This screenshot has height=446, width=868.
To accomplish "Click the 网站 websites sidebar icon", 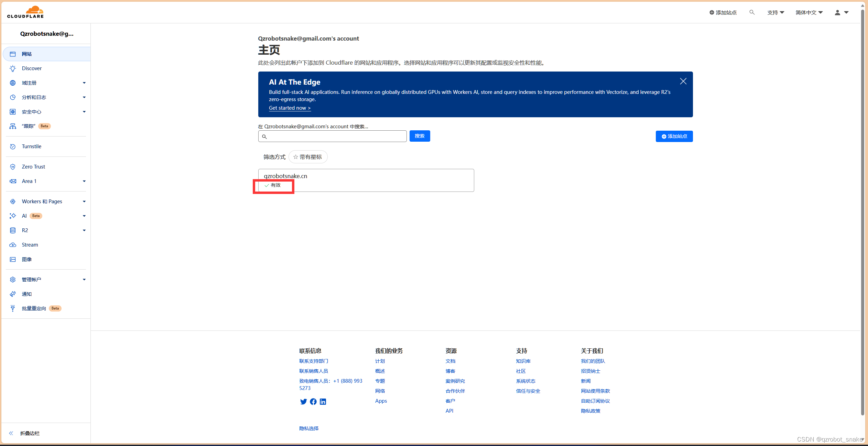I will pos(13,54).
